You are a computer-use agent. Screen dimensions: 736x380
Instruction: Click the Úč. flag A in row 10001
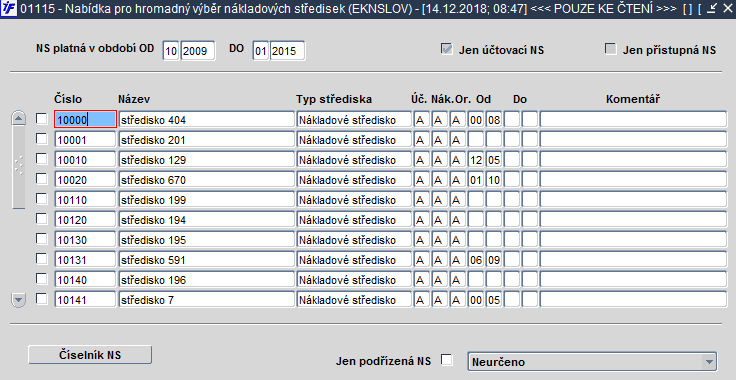click(422, 140)
